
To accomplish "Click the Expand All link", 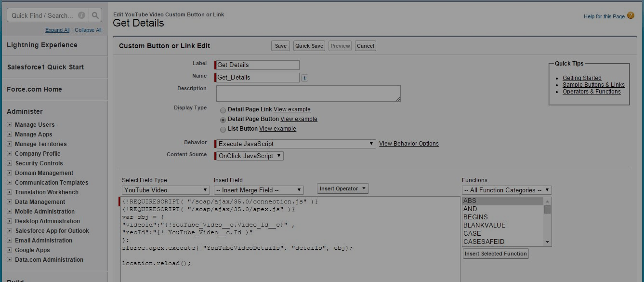I will [57, 30].
